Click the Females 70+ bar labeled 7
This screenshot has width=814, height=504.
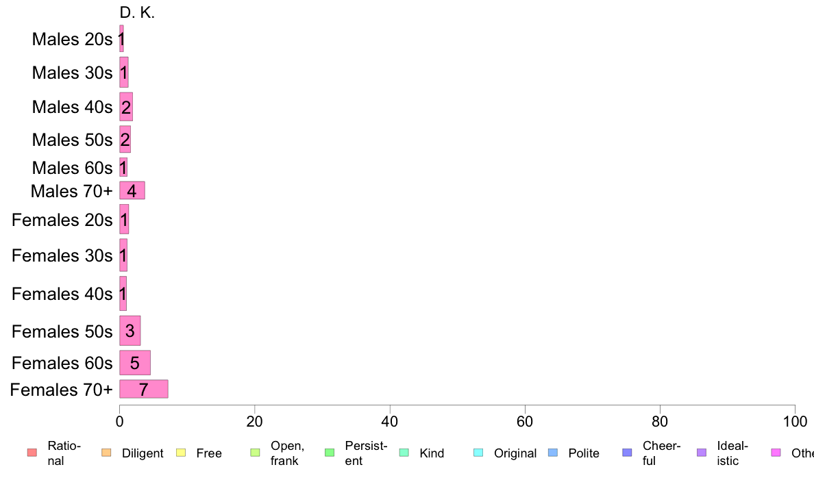[x=144, y=389]
